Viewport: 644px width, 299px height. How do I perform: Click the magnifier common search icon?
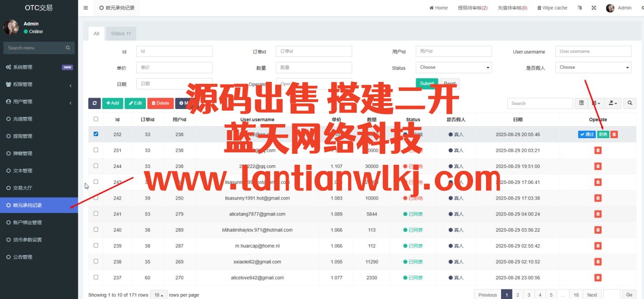(629, 103)
